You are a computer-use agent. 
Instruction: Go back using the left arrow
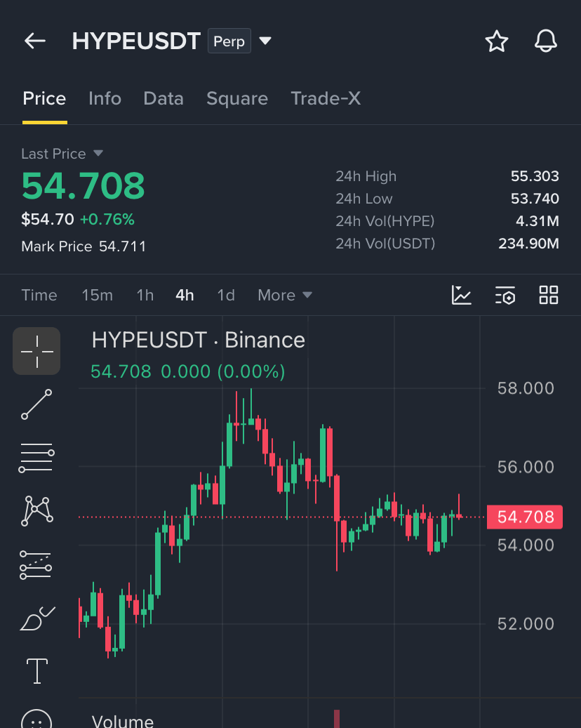pos(35,41)
